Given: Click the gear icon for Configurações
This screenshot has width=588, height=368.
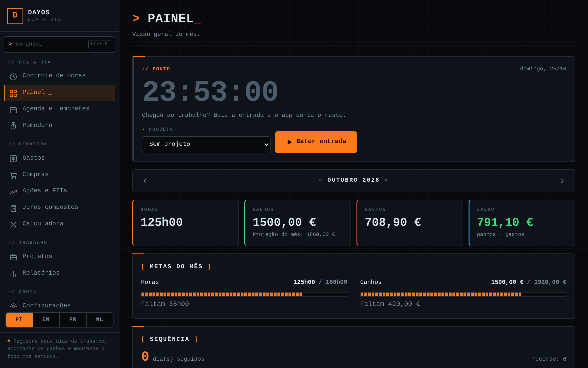Looking at the screenshot, I should [13, 306].
